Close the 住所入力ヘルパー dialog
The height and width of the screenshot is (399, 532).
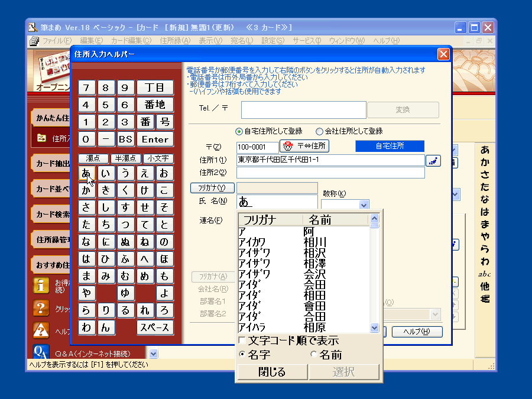(x=443, y=54)
